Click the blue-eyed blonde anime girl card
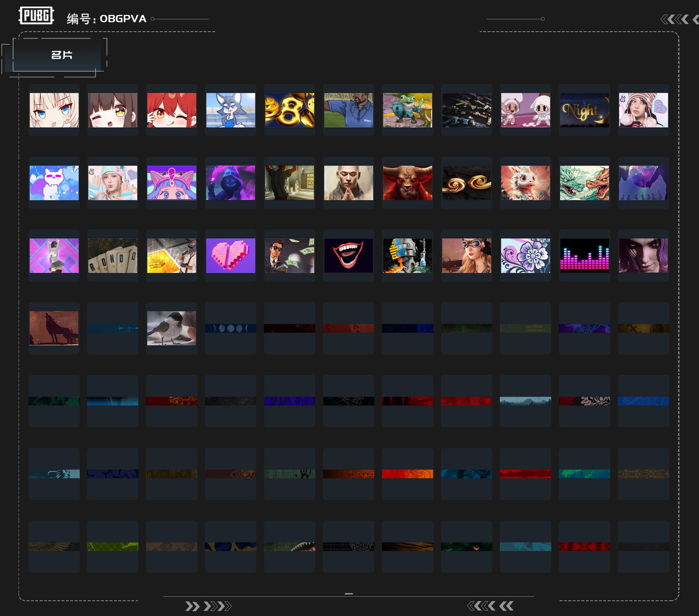The height and width of the screenshot is (616, 699). click(54, 110)
